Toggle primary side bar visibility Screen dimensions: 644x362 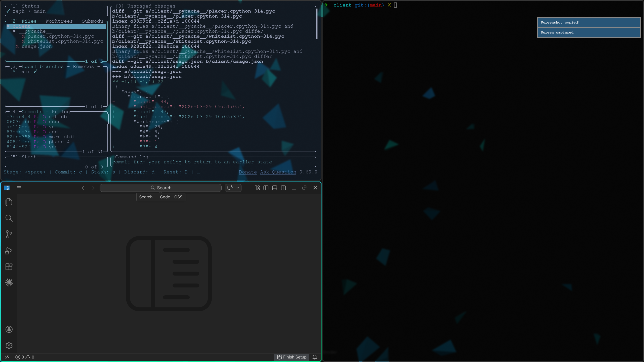(266, 188)
